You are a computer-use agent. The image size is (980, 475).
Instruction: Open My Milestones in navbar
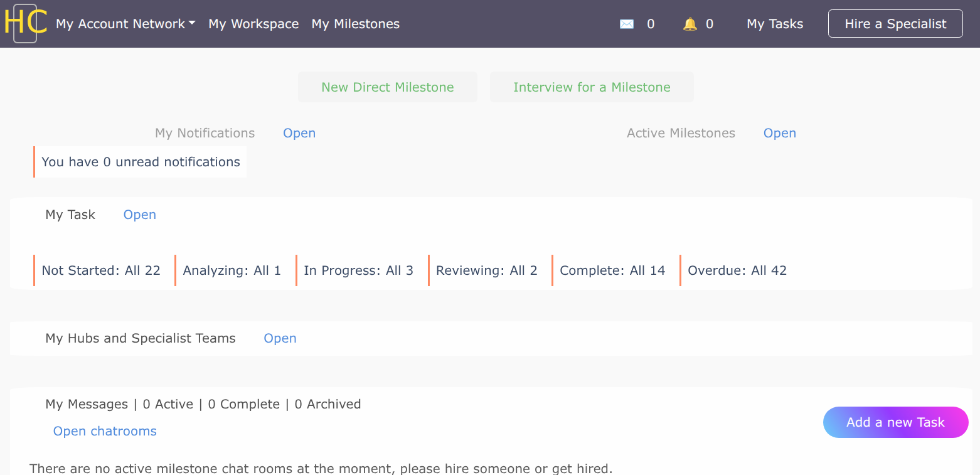pos(355,24)
